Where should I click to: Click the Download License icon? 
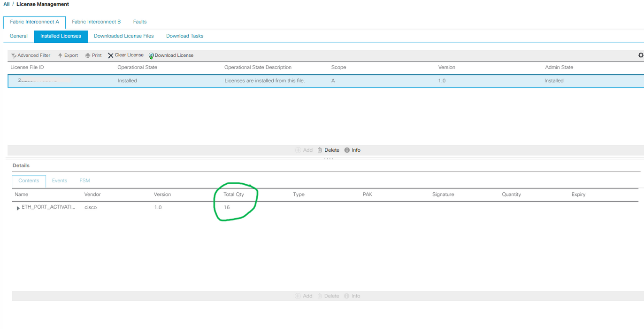click(x=151, y=56)
